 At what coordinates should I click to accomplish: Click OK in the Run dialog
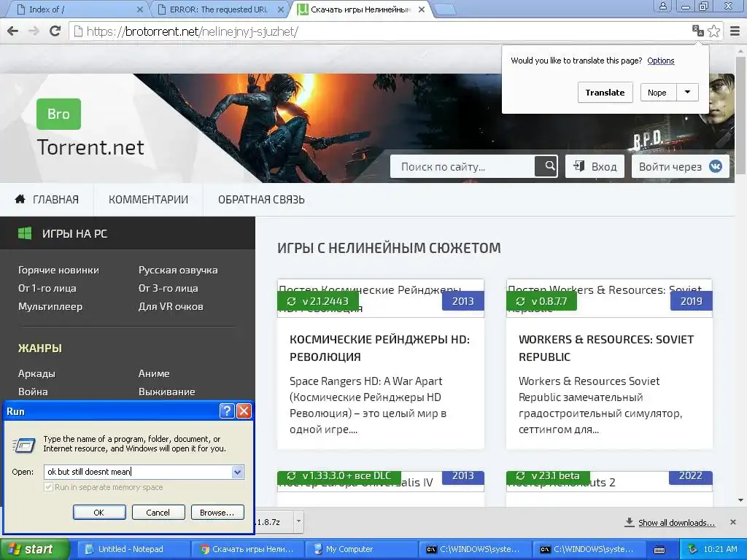pyautogui.click(x=99, y=513)
